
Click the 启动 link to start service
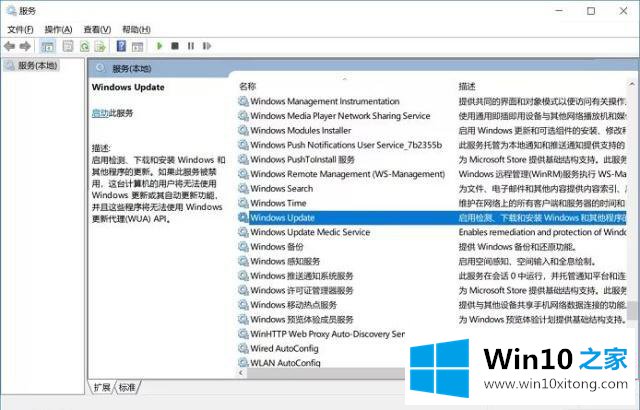pos(100,113)
